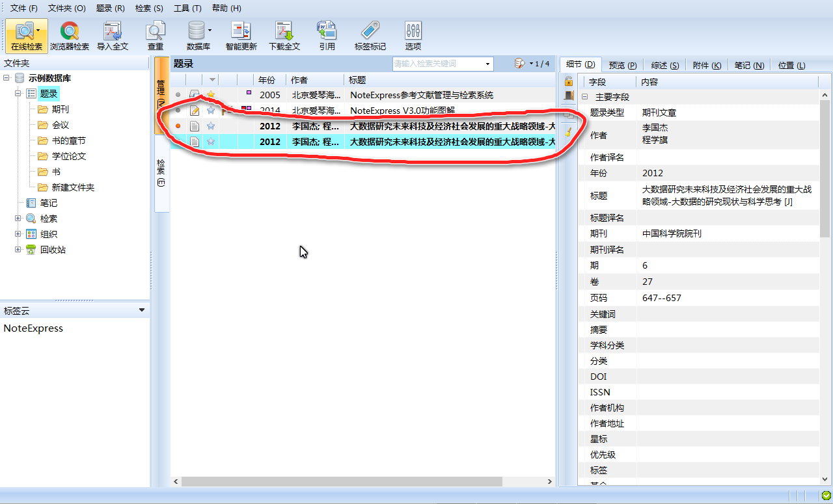Click the document icon of the highlighted 2012 record
Viewport: 833px width, 504px height.
195,142
